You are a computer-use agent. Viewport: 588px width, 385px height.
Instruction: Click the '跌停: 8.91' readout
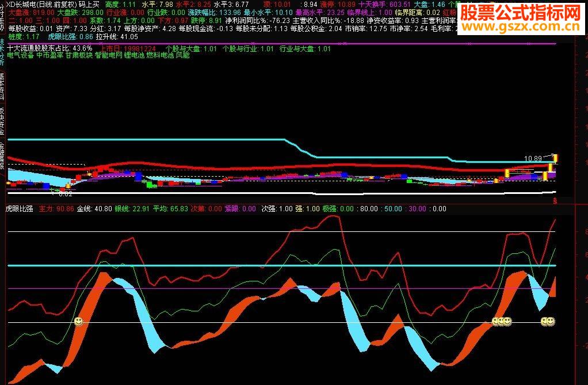point(206,21)
